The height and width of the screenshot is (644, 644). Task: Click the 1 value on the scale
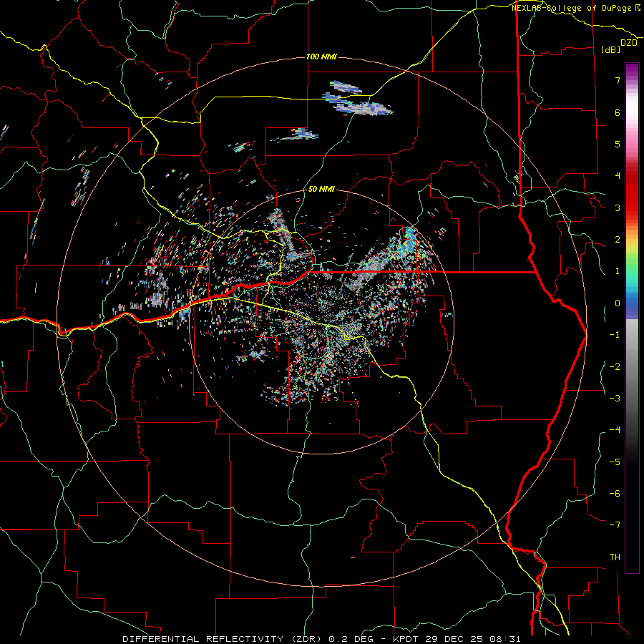[x=618, y=271]
